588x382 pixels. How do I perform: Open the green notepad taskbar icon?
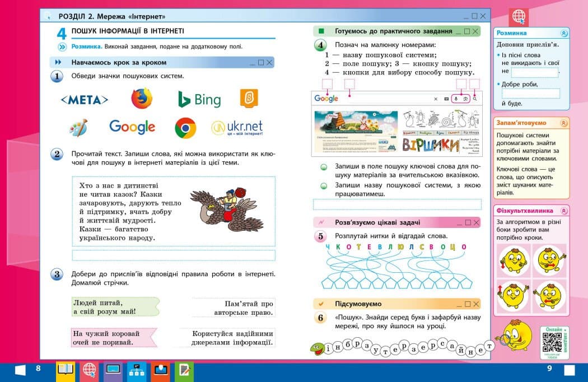[184, 371]
